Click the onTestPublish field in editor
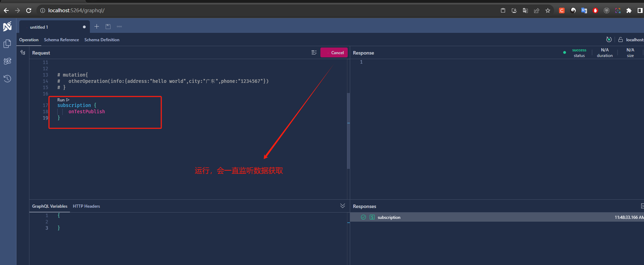Viewport: 644px width, 265px height. pos(86,112)
